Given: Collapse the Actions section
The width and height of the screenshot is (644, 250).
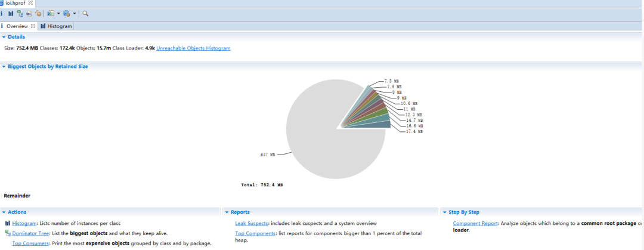Looking at the screenshot, I should click(x=4, y=212).
